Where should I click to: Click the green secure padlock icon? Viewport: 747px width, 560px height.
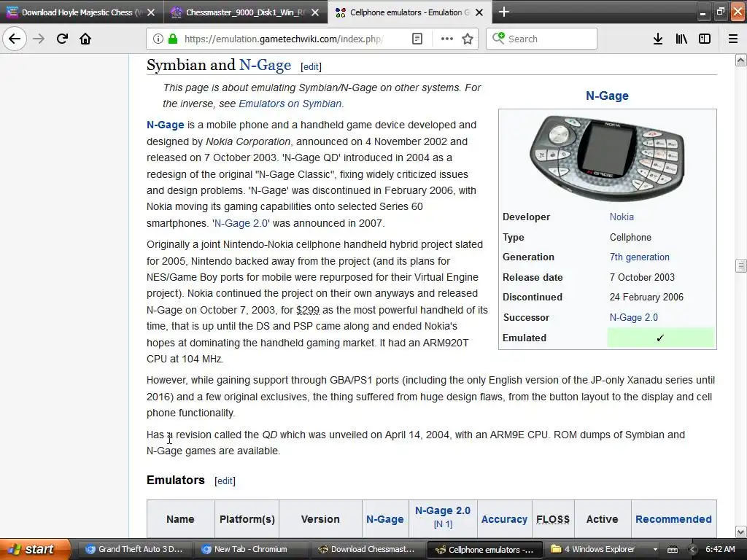(174, 39)
